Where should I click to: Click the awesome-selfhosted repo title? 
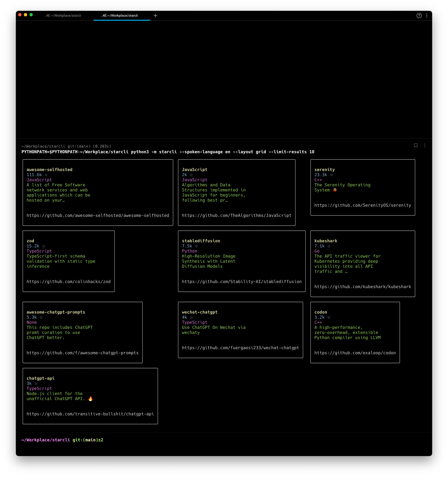coord(50,170)
